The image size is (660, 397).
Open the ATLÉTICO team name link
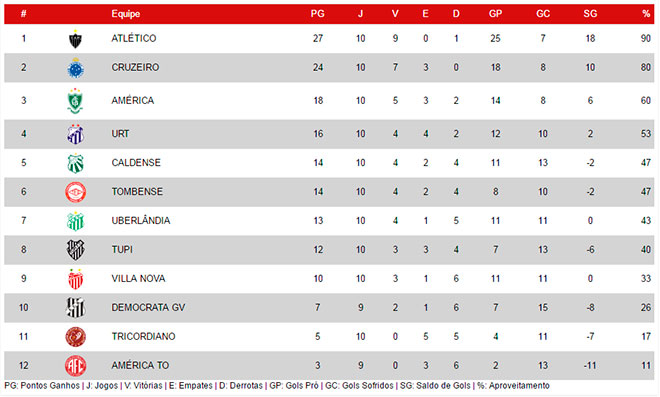[x=134, y=38]
